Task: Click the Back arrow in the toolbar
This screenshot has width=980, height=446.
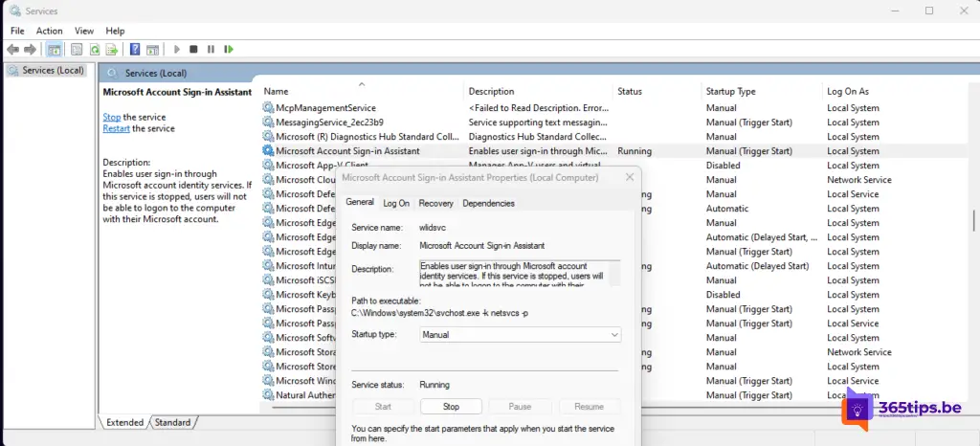Action: click(12, 49)
